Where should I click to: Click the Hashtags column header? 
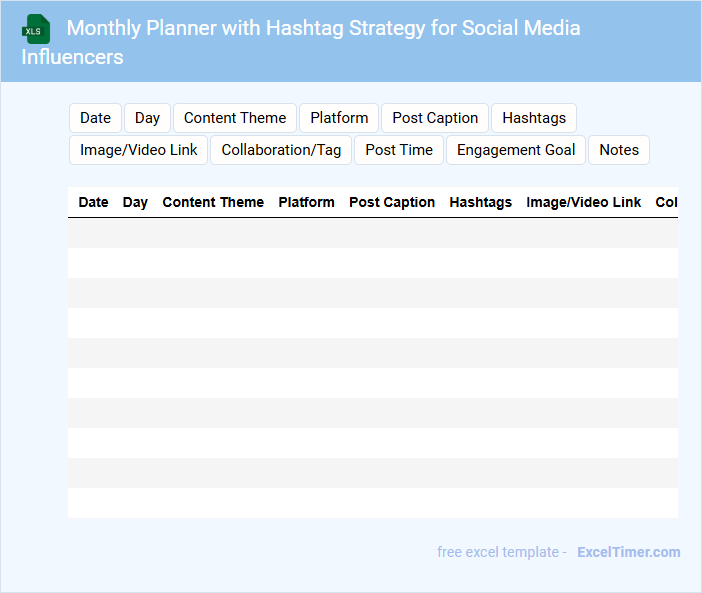coord(480,202)
